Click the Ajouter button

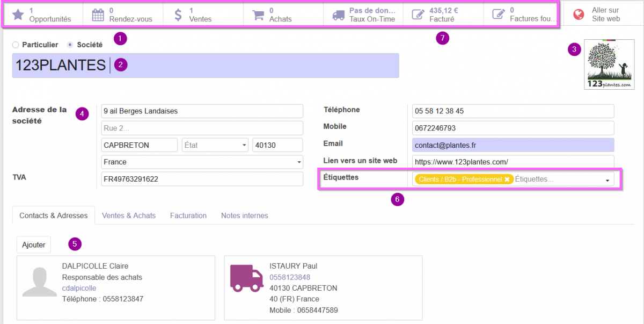coord(34,244)
